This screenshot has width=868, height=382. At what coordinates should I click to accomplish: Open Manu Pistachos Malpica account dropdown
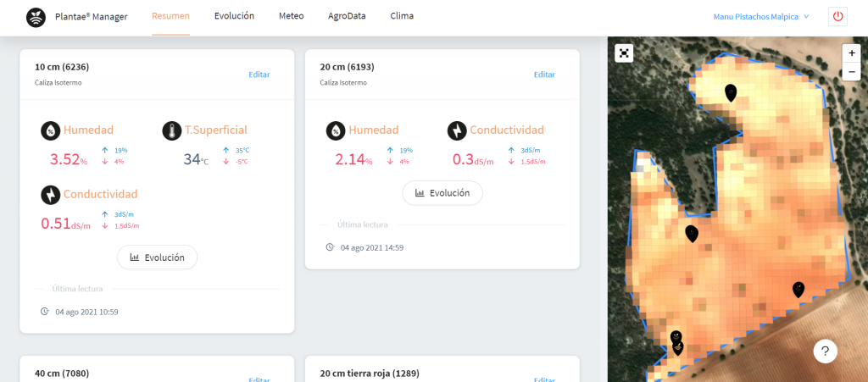761,17
